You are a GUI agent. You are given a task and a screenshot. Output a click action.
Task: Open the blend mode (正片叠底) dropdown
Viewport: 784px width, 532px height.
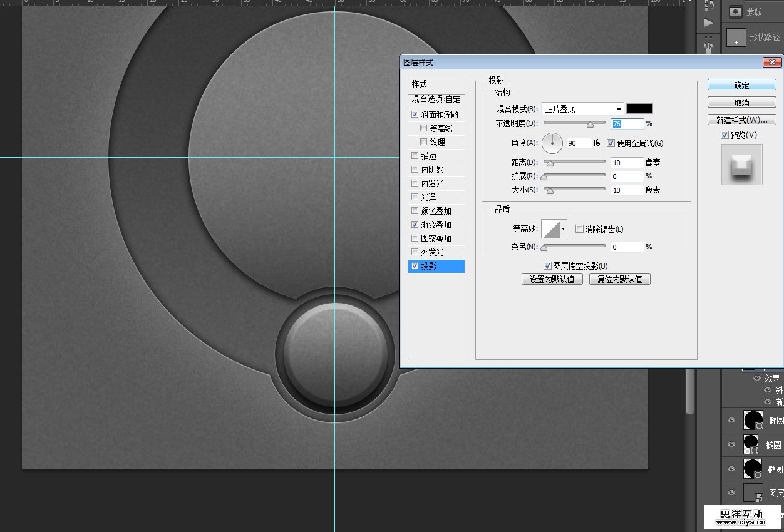583,109
